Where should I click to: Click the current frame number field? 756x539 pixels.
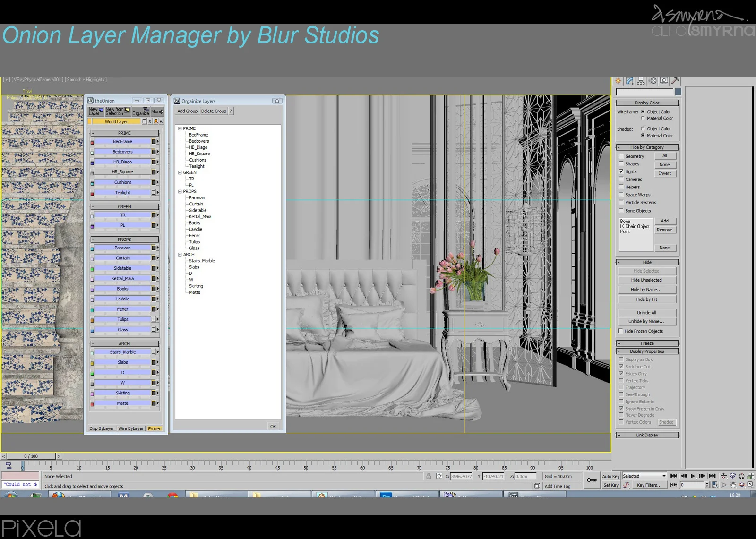pos(692,485)
